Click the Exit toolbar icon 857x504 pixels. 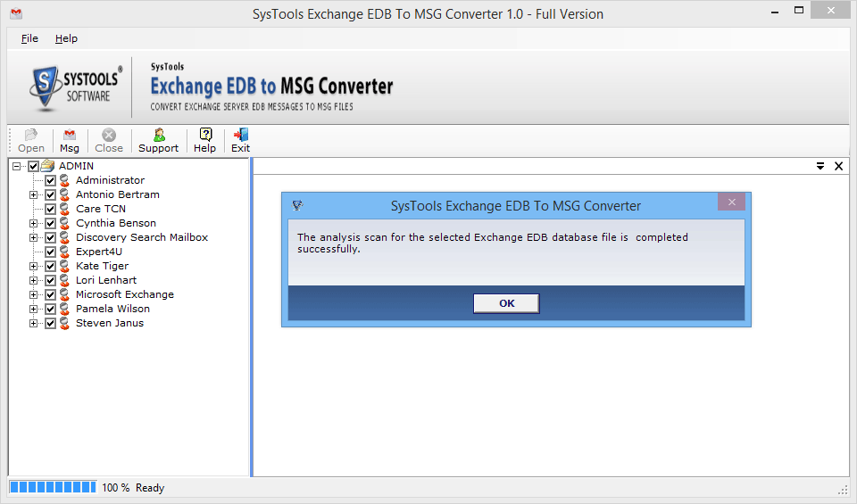point(240,135)
